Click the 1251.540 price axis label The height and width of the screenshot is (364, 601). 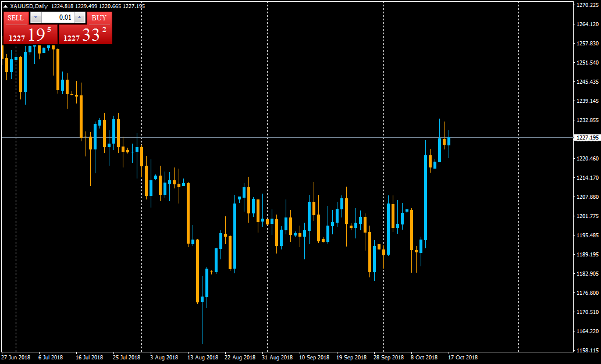[588, 62]
